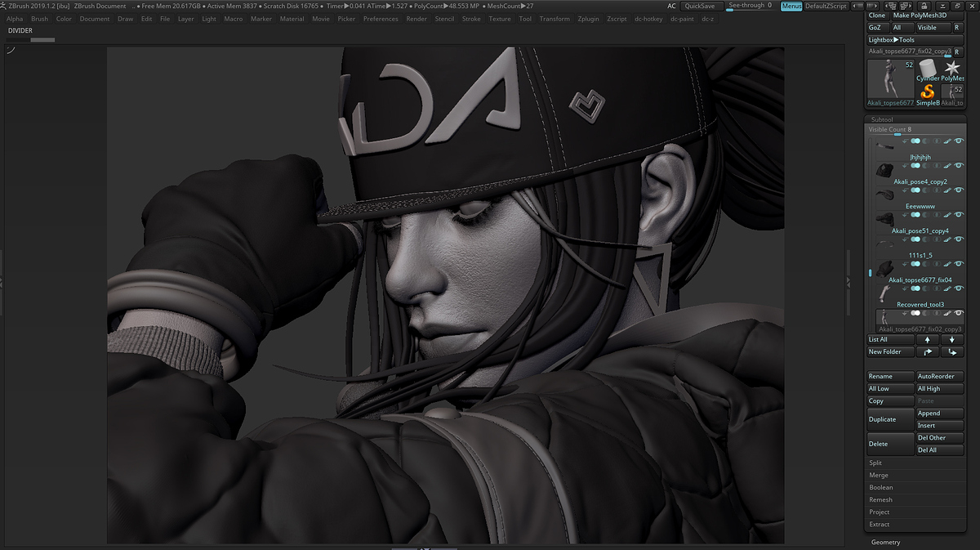The image size is (980, 550).
Task: Click the move-to-bottom curved arrow button
Action: [951, 351]
